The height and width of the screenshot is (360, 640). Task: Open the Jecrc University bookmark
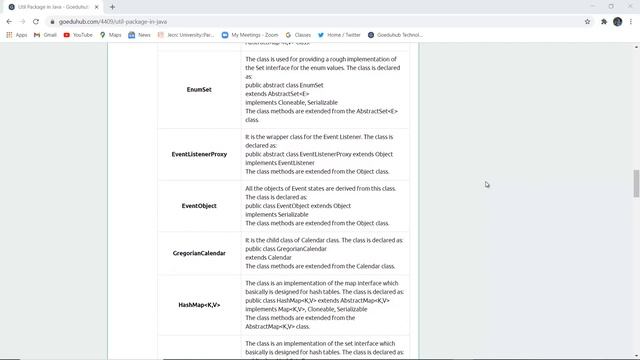(186, 35)
